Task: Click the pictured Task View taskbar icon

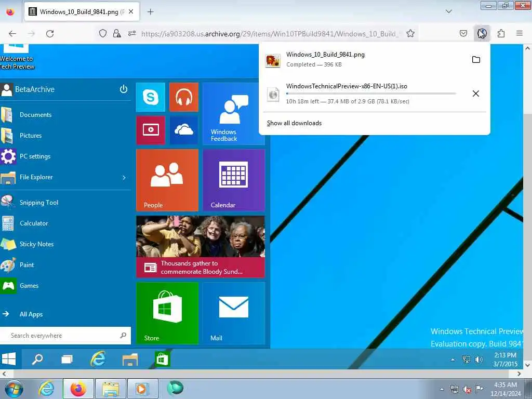Action: (67, 359)
